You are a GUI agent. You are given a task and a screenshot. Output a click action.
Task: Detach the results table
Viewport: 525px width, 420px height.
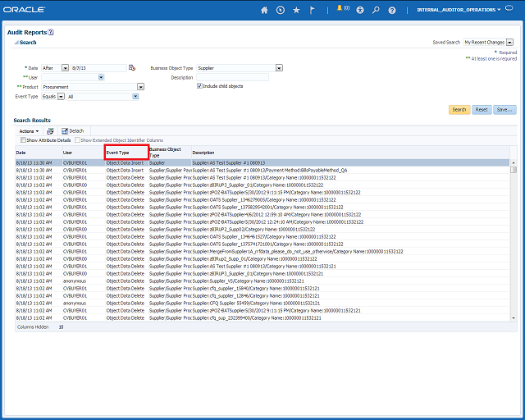tap(73, 131)
